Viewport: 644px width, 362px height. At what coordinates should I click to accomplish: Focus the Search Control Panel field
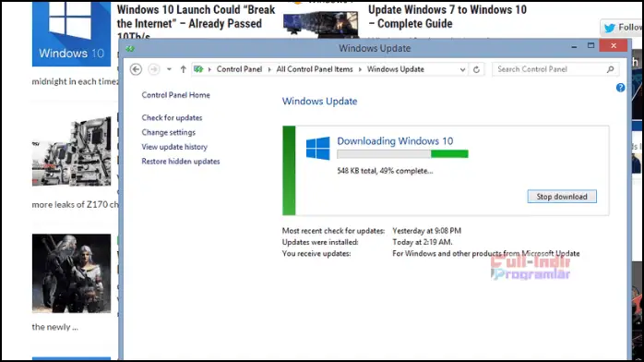555,69
